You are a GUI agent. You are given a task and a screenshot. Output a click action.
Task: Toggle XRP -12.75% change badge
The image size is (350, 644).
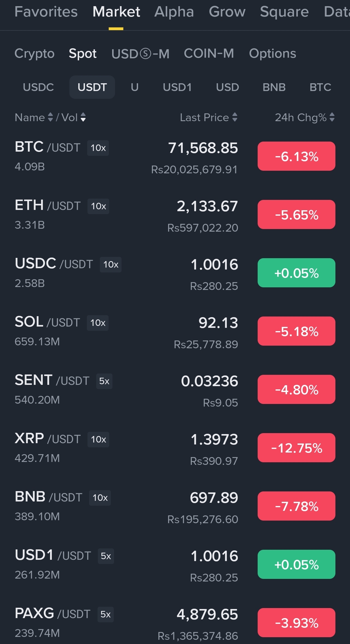tap(296, 448)
